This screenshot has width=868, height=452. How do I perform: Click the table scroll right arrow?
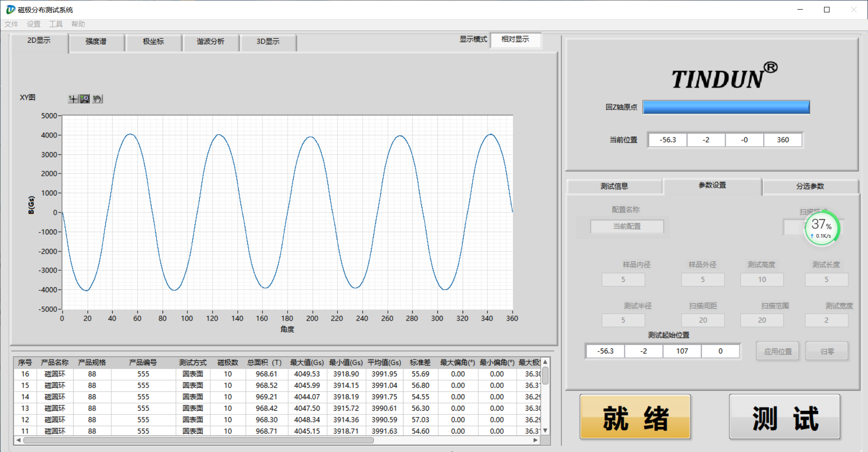click(535, 440)
